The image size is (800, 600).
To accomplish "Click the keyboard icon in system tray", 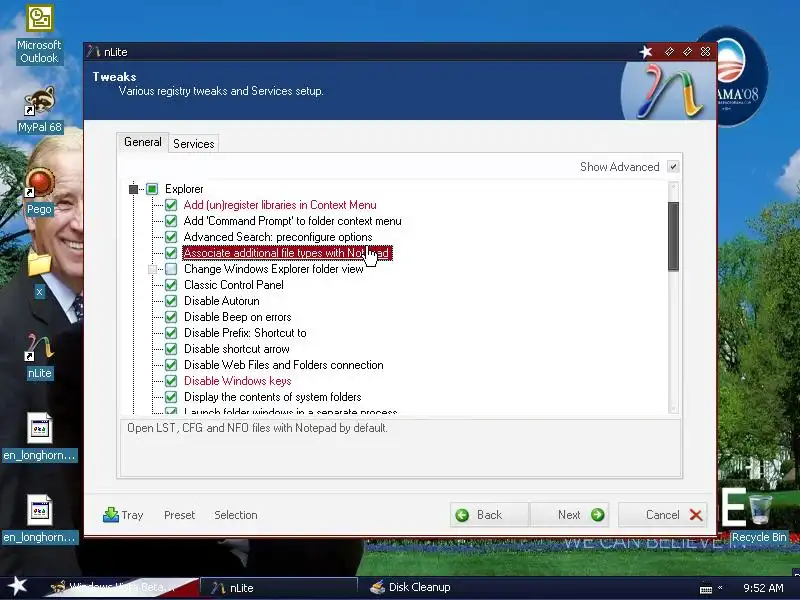I will point(706,589).
